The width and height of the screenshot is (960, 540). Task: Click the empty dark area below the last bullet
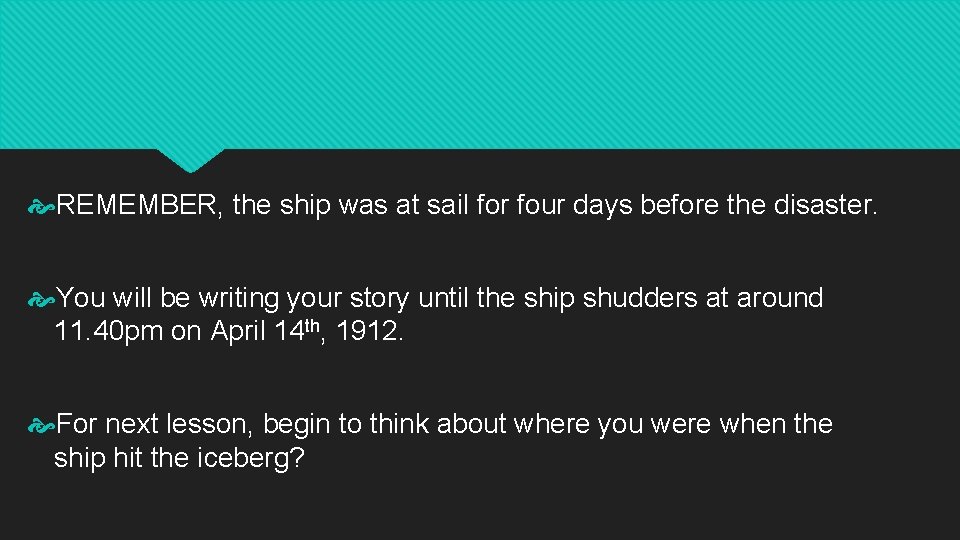click(480, 507)
